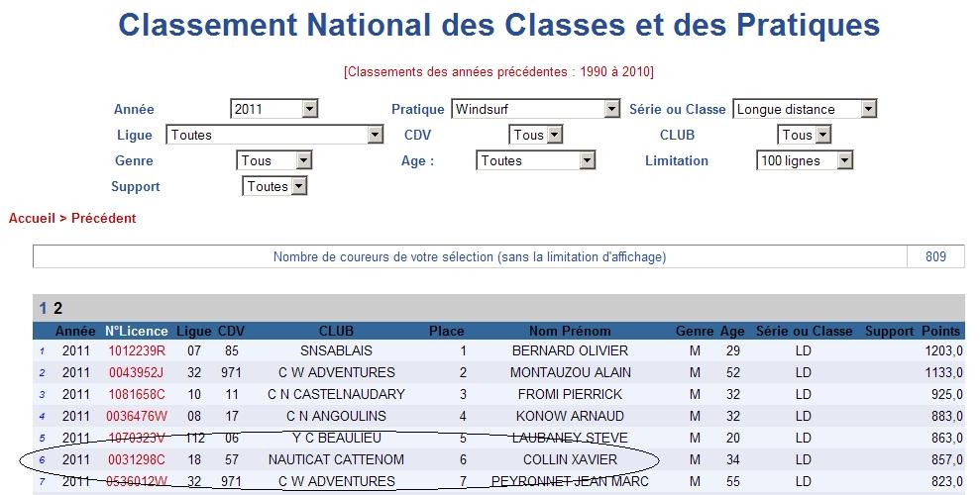Go to results page 2

[x=57, y=309]
